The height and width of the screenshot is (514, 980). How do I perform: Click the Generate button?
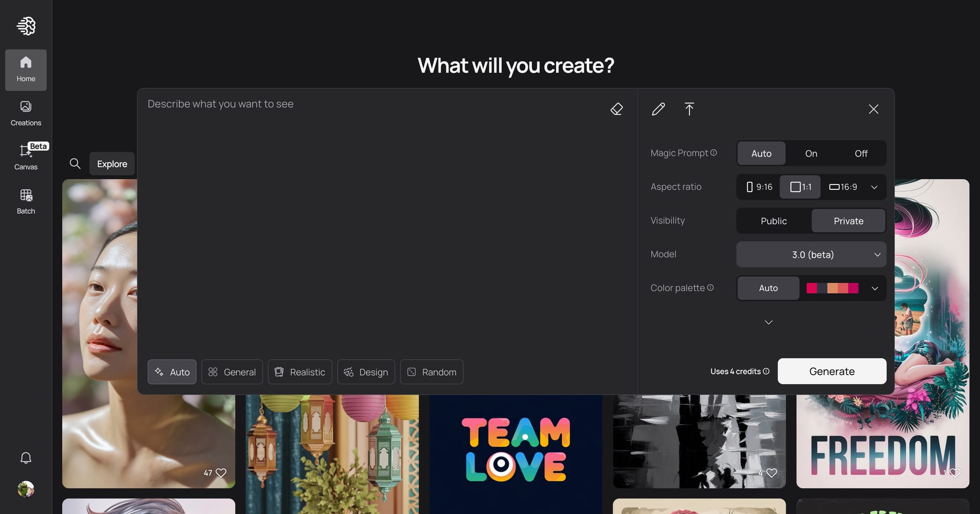(x=832, y=371)
